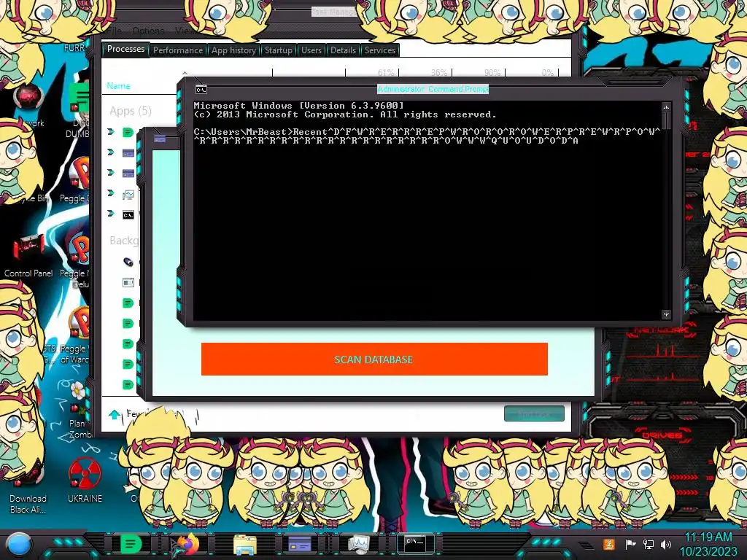The width and height of the screenshot is (747, 560).
Task: Click the Command Prompt scrollbar thumb
Action: [x=666, y=122]
